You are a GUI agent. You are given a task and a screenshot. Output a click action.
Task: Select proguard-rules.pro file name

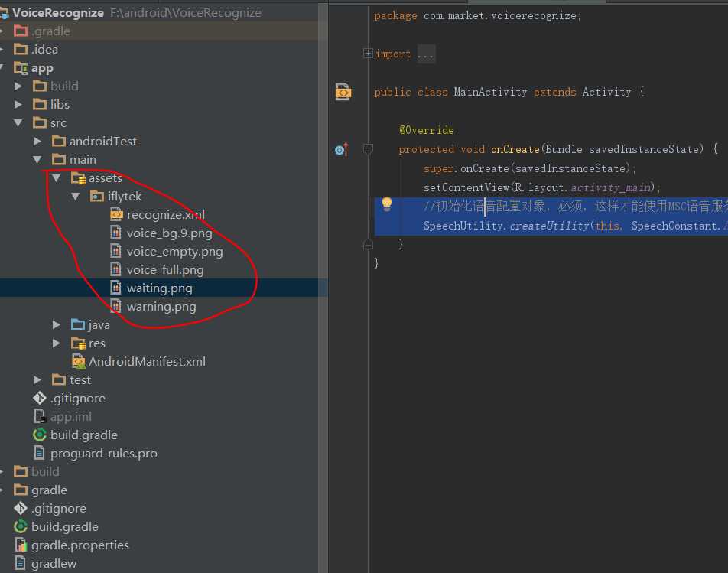point(103,454)
